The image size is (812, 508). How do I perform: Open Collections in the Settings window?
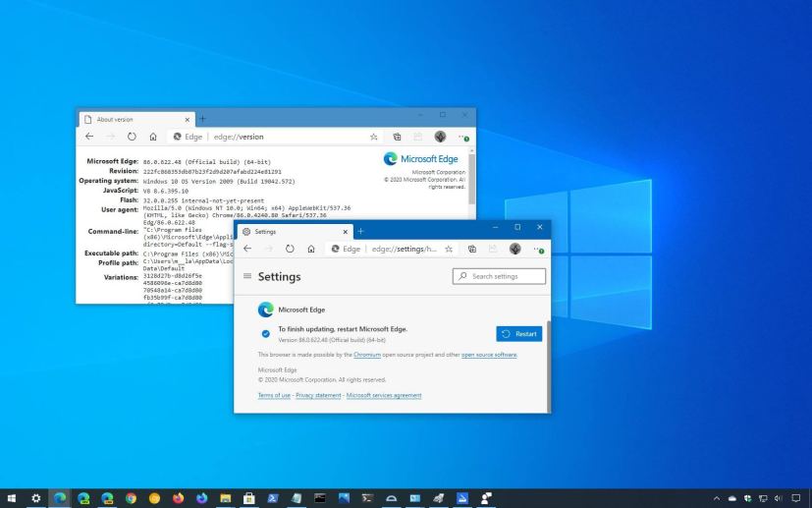pos(471,249)
